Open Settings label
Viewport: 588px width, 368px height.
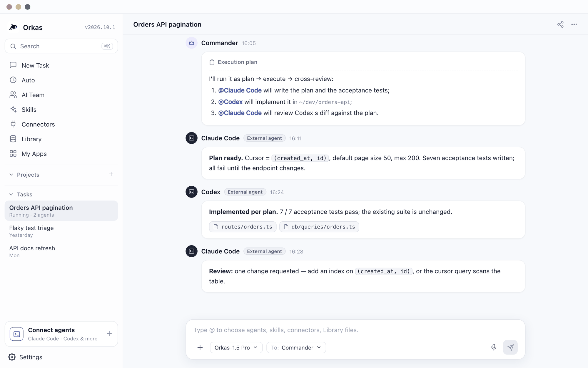[x=31, y=357]
